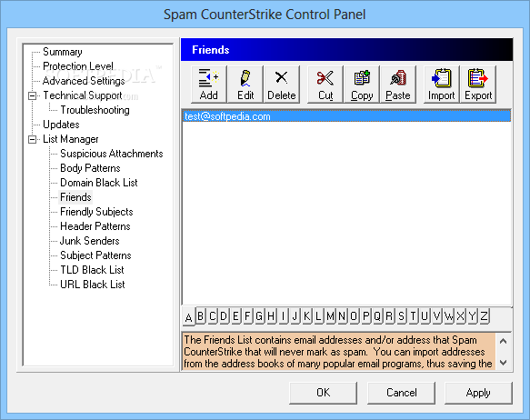Click the Paste icon

pyautogui.click(x=398, y=85)
